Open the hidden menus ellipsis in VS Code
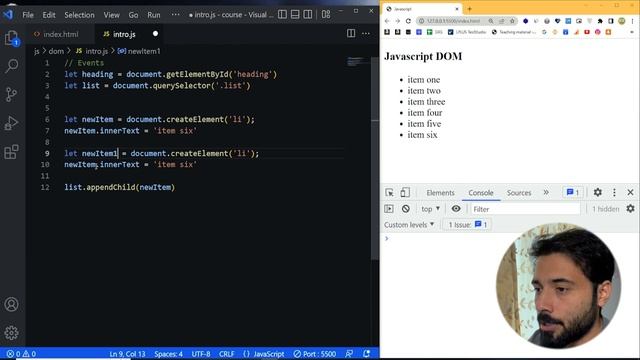This screenshot has width=640, height=360. 175,15
